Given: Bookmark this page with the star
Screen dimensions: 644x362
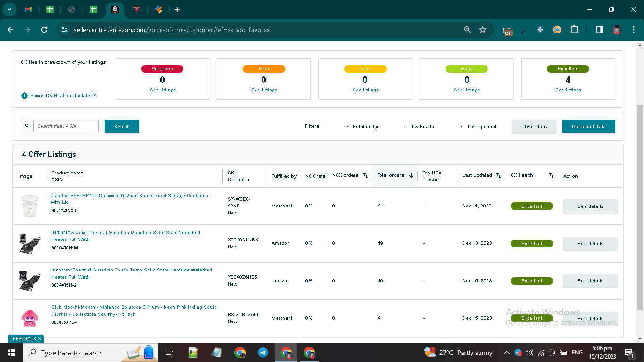Looking at the screenshot, I should [x=483, y=30].
